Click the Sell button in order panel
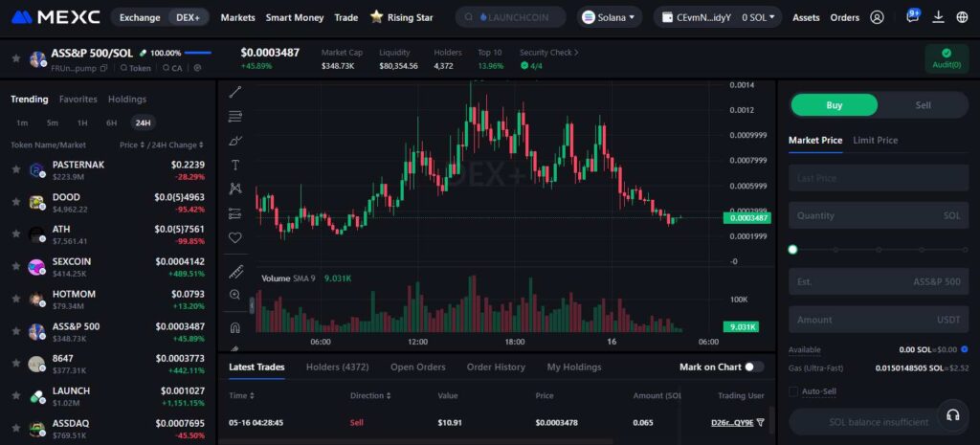This screenshot has width=980, height=445. click(x=923, y=105)
